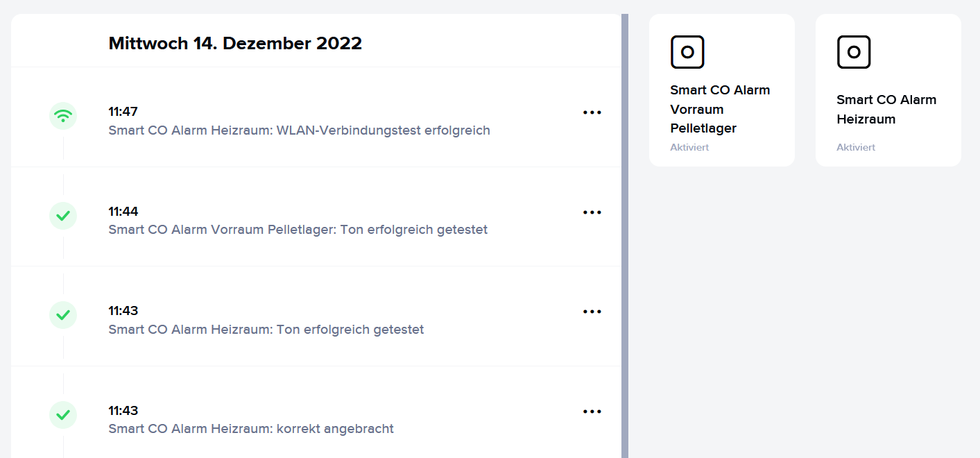Open three-dot menu for Vorraum Pelletlager Ton event

(x=592, y=212)
